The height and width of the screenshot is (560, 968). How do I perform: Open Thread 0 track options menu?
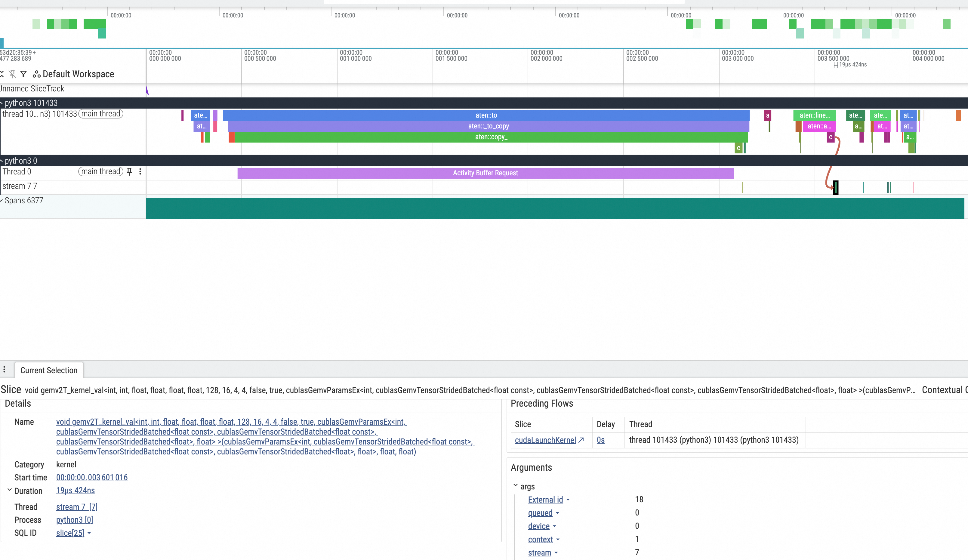(140, 172)
